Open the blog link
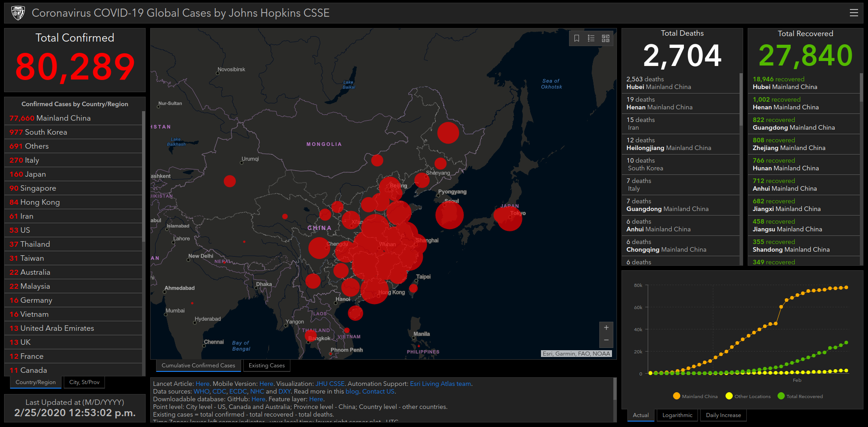868x427 pixels. (x=352, y=391)
